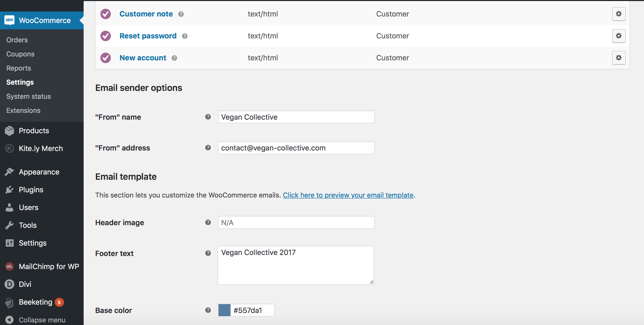Click help tooltip for Header image

pos(208,222)
